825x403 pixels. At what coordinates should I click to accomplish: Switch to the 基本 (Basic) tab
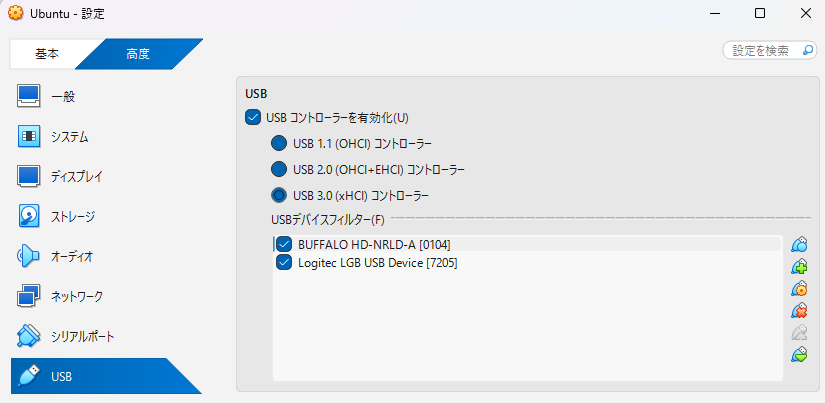pos(46,54)
